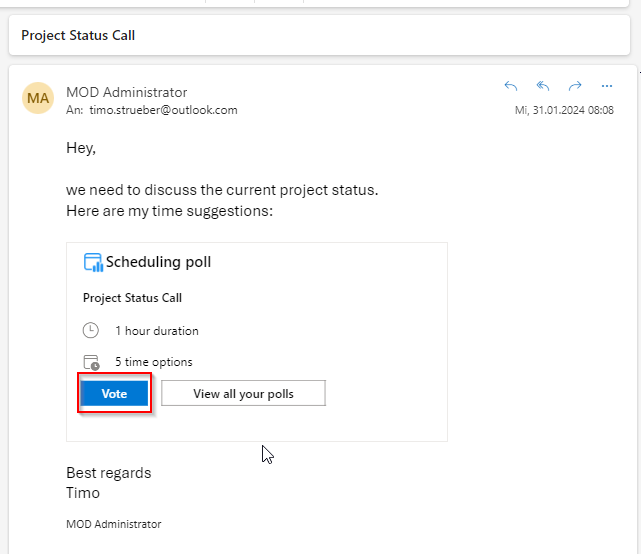
Task: Click the Scheduling poll chart icon
Action: [x=93, y=263]
